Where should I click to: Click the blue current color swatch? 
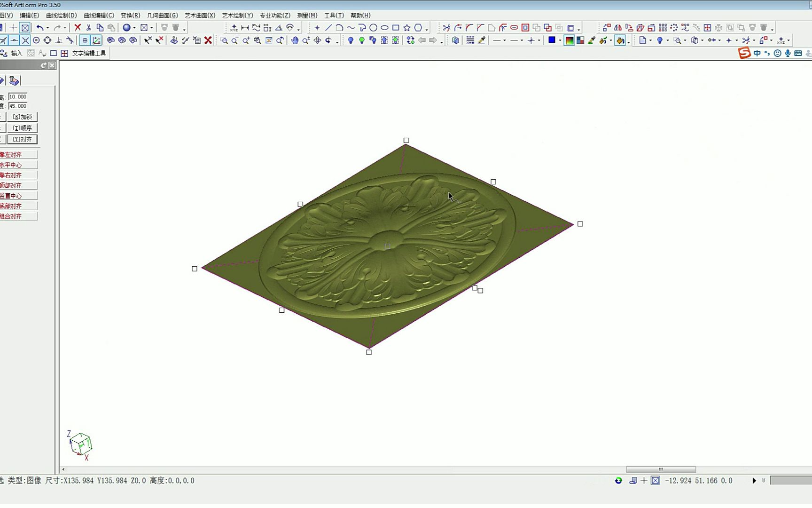pyautogui.click(x=552, y=40)
